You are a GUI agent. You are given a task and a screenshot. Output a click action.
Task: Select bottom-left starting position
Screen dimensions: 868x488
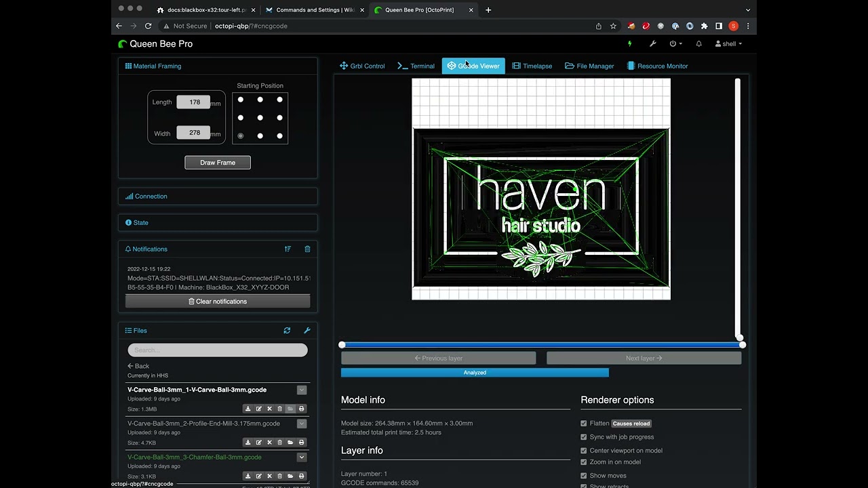click(241, 136)
